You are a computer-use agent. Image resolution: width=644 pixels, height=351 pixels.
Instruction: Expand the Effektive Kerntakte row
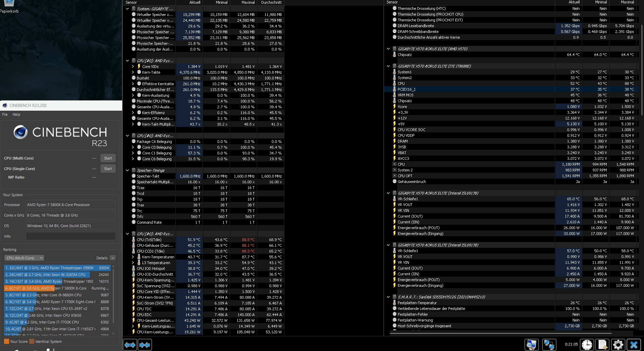click(x=133, y=84)
